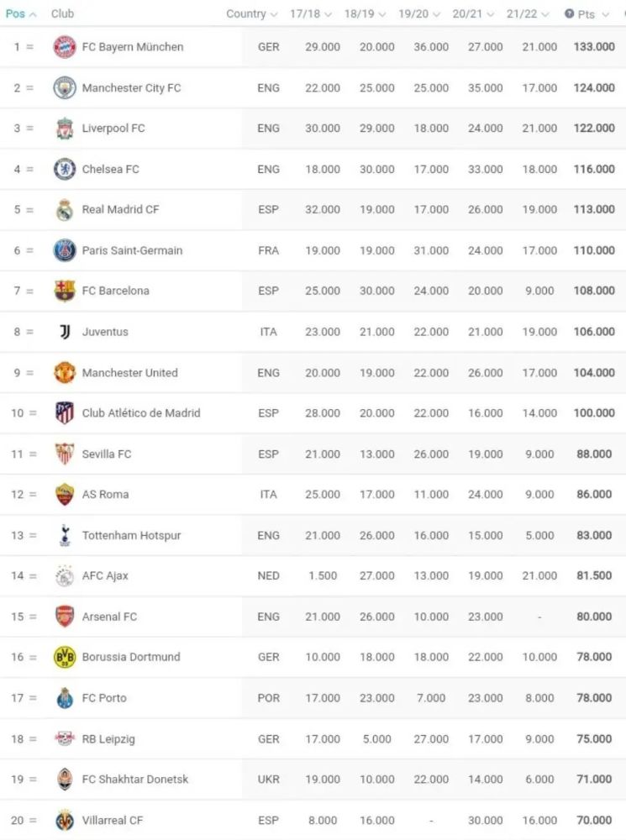This screenshot has width=626, height=840.
Task: Click the Real Madrid CF crest
Action: click(65, 210)
